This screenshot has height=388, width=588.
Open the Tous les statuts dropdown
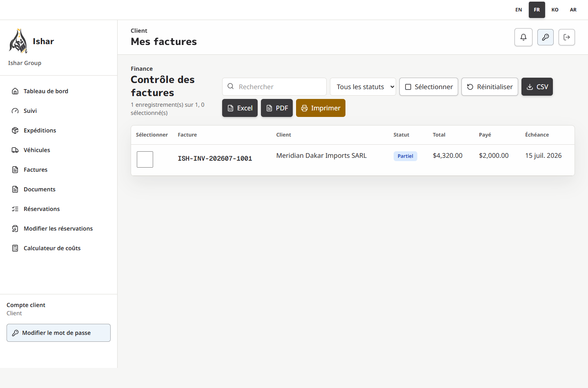[363, 87]
